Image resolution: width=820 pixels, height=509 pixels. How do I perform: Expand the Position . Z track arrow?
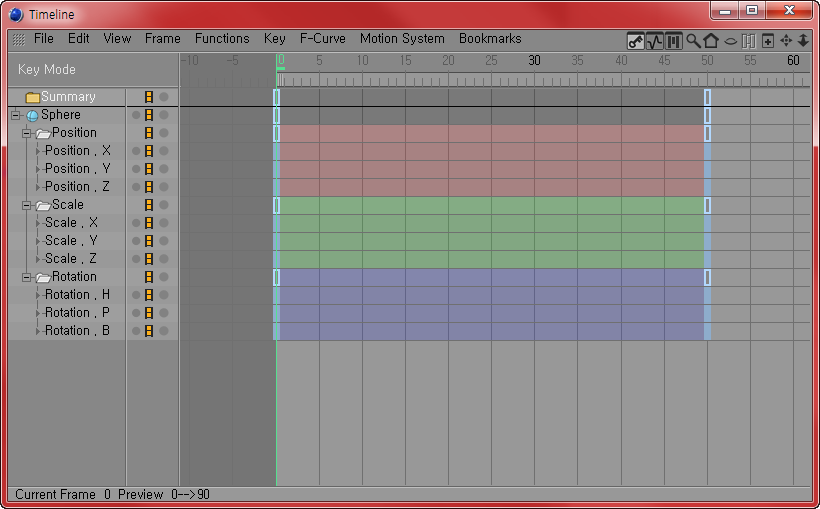click(x=38, y=187)
